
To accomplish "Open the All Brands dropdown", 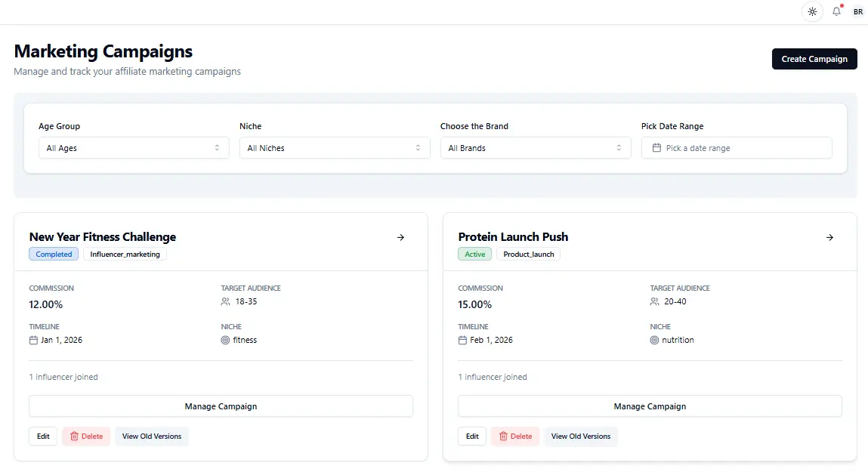I will click(x=536, y=148).
